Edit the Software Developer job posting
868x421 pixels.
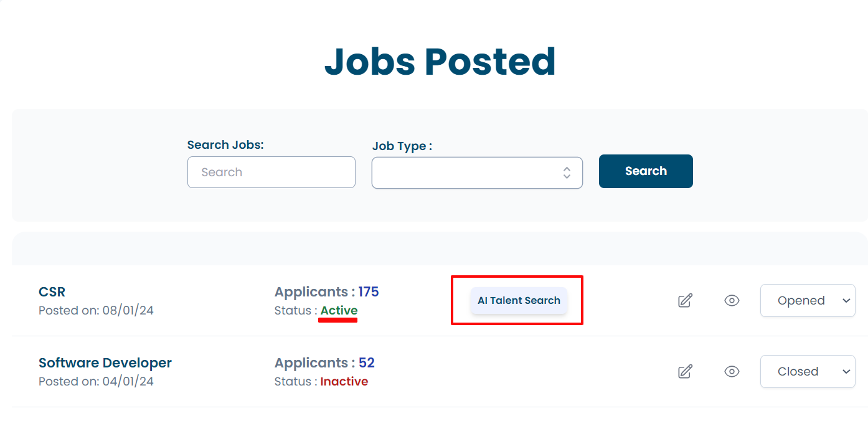(685, 372)
